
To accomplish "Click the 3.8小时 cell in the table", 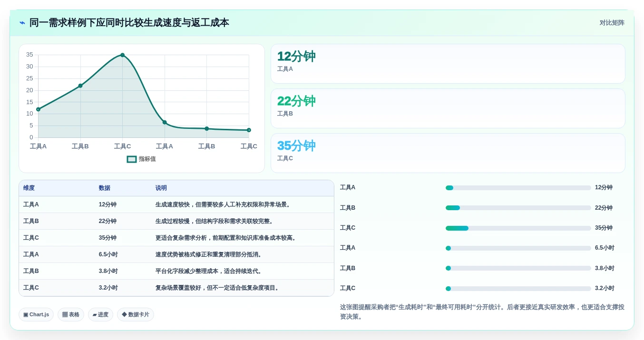I will 108,272.
